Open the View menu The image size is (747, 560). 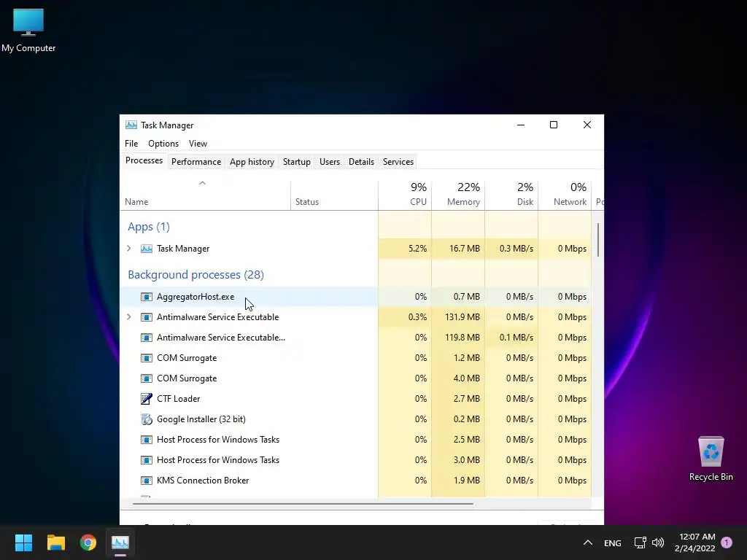click(x=198, y=144)
